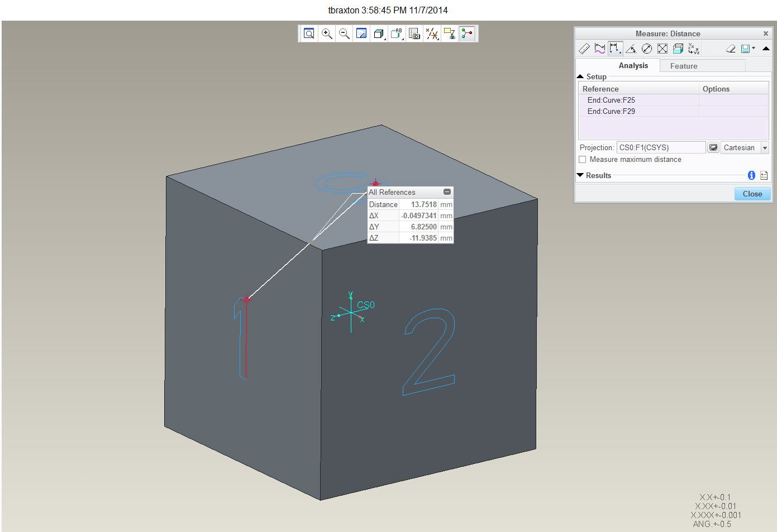Click the ΔZ value -11.9385
Viewport: 777px width, 532px height.
(423, 238)
